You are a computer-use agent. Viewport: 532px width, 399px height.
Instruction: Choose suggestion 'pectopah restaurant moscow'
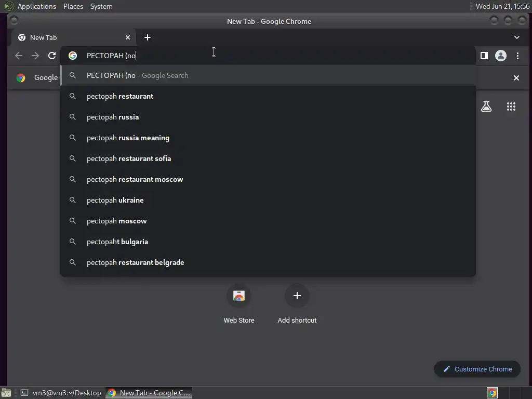pyautogui.click(x=268, y=179)
